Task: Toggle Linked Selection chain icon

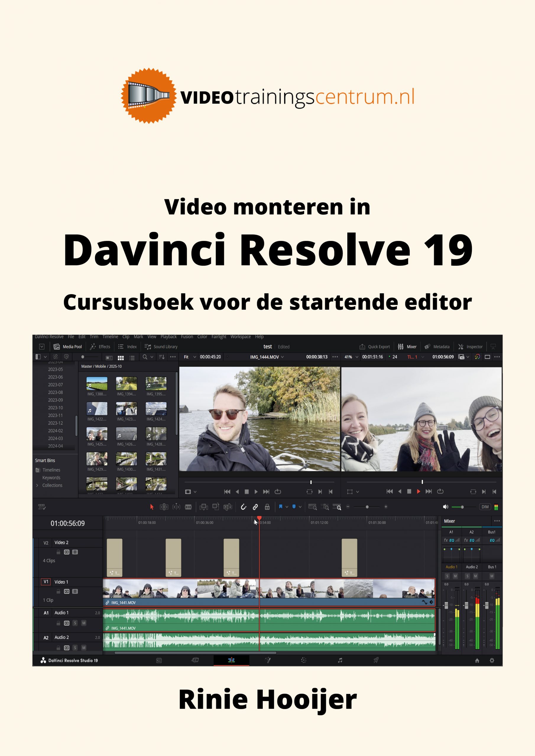Action: point(255,507)
